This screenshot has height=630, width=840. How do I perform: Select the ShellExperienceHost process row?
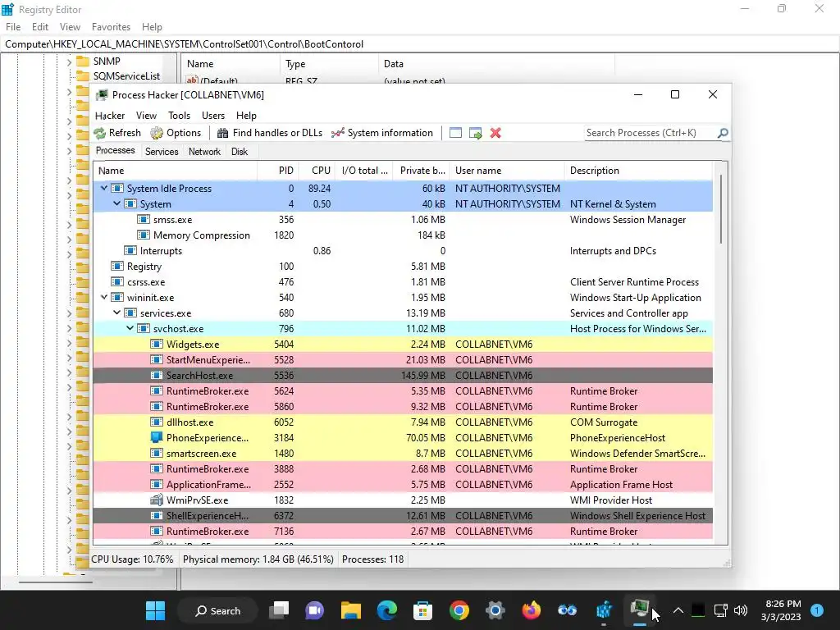(x=402, y=515)
